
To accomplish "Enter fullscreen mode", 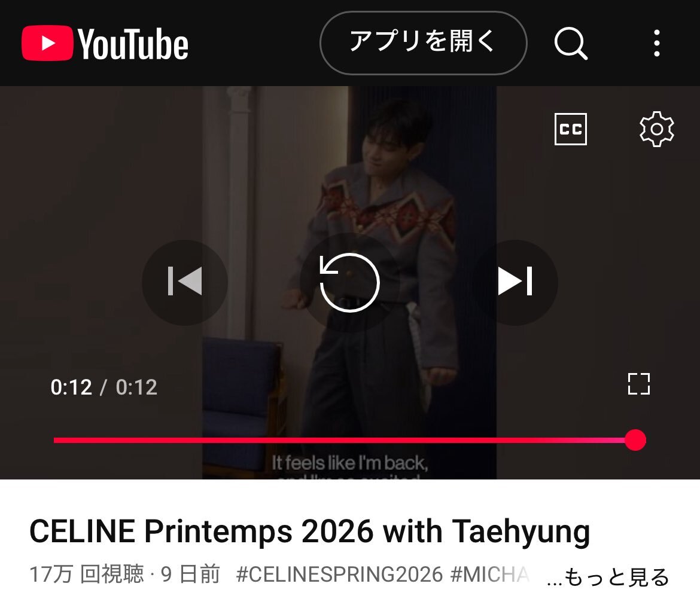I will click(639, 384).
